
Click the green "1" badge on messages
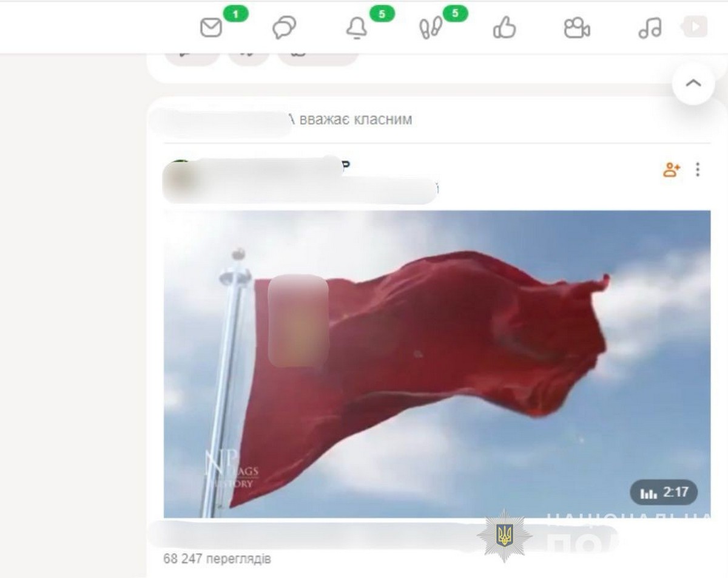coord(235,14)
